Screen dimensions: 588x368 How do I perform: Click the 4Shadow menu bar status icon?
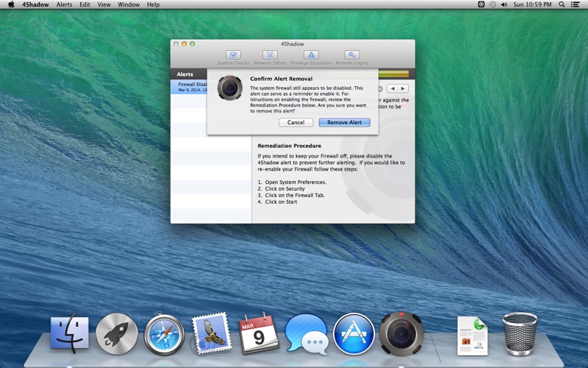point(481,4)
